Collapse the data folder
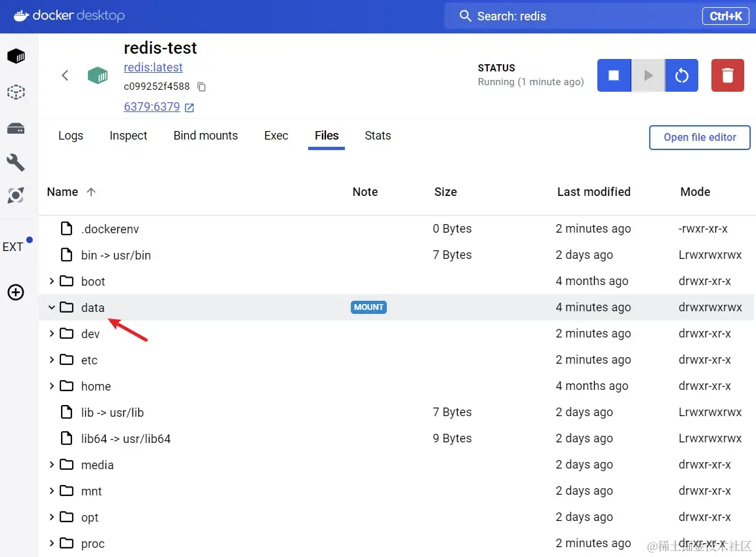 point(52,307)
